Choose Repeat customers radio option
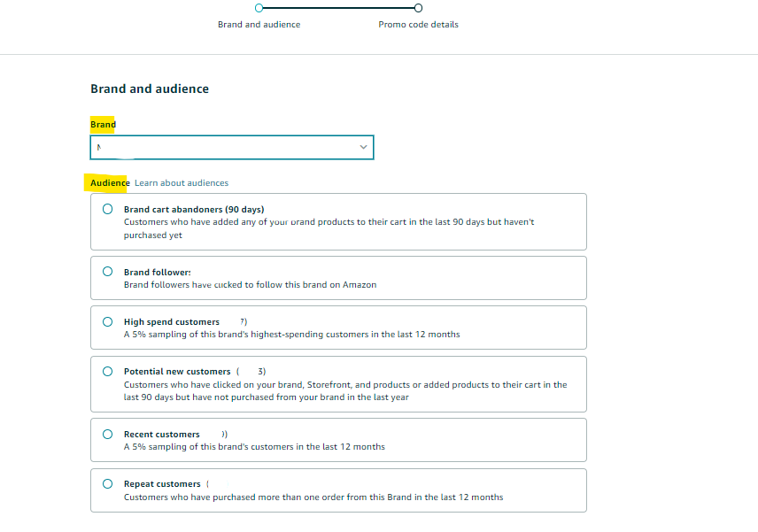The height and width of the screenshot is (532, 758). click(x=107, y=483)
